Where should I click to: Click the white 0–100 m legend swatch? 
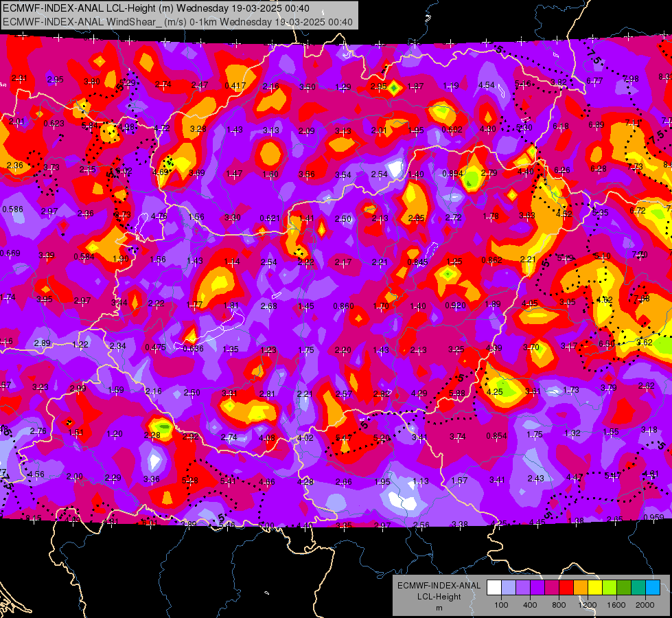tap(494, 588)
